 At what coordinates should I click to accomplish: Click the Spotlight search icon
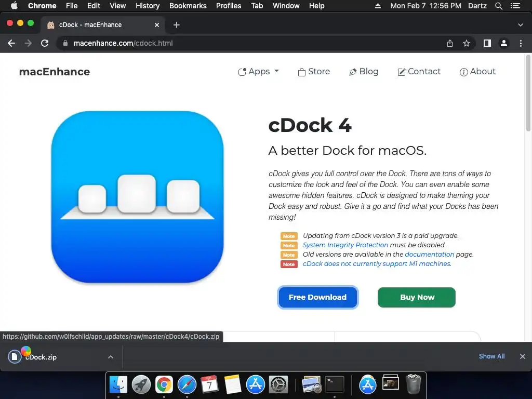[x=498, y=6]
